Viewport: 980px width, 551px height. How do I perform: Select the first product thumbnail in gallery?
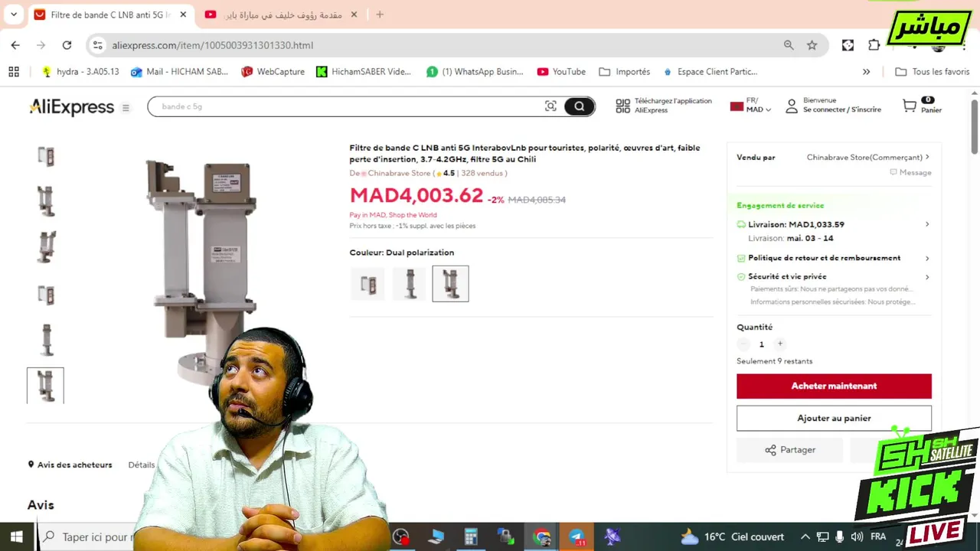[46, 156]
